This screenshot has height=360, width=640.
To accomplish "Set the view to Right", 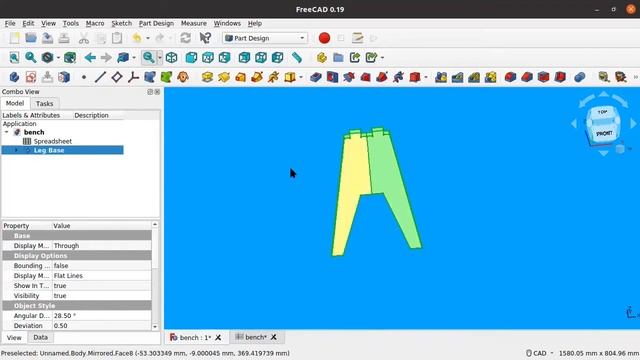I will click(x=224, y=58).
